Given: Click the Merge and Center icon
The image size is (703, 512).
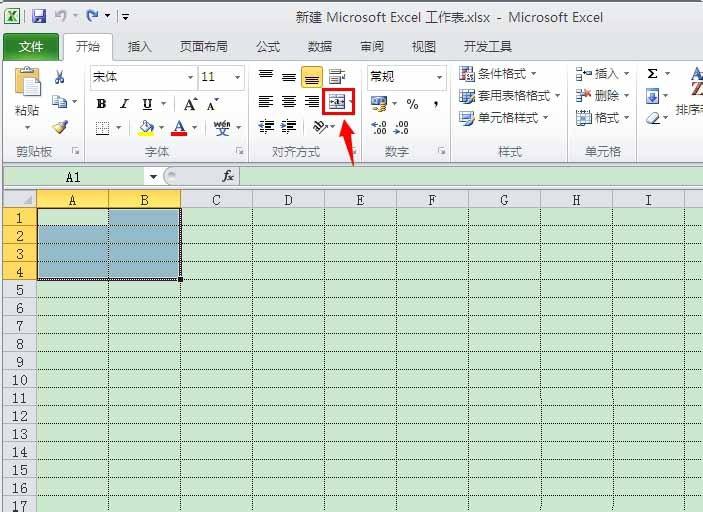Looking at the screenshot, I should [337, 102].
